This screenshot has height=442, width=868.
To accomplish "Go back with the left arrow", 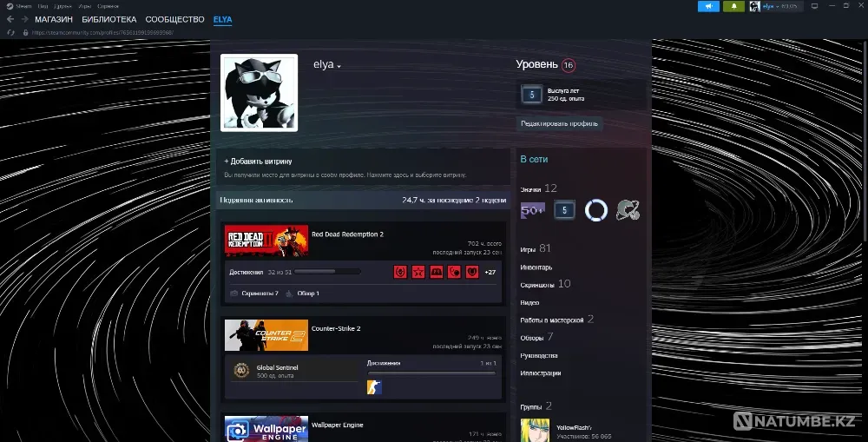I will (x=10, y=19).
